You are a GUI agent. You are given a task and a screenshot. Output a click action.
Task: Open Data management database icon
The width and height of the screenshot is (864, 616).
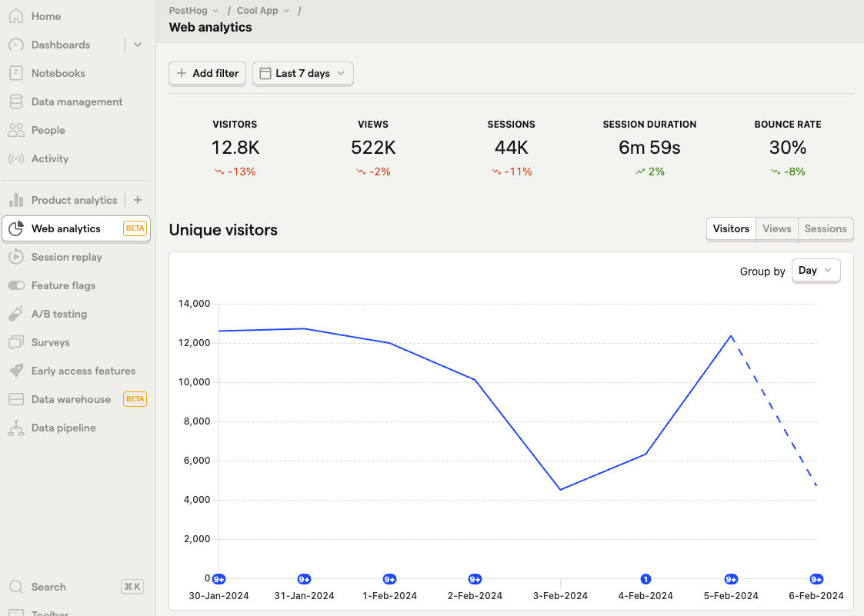pyautogui.click(x=16, y=102)
